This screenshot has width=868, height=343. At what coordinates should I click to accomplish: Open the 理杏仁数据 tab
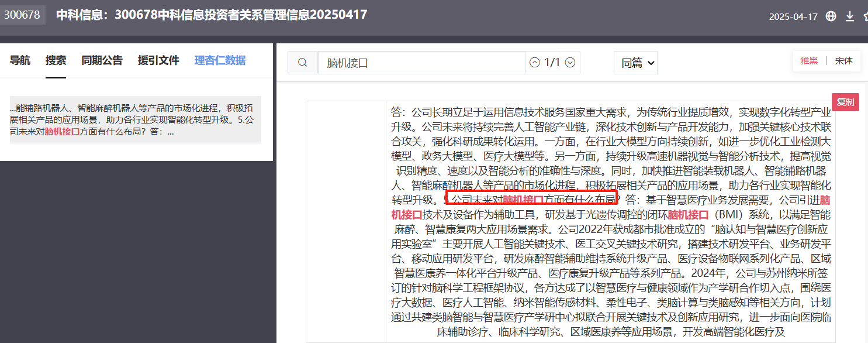pyautogui.click(x=220, y=60)
